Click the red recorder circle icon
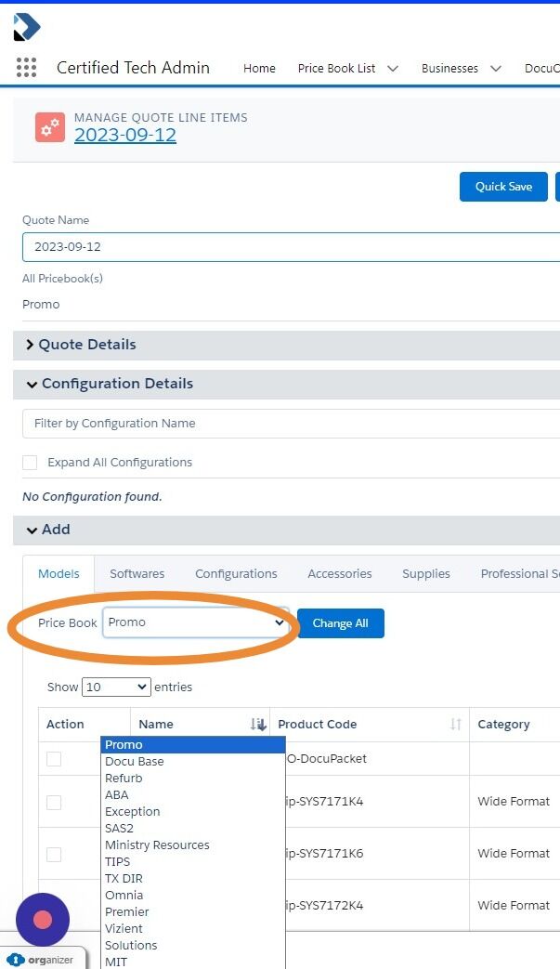 tap(43, 920)
